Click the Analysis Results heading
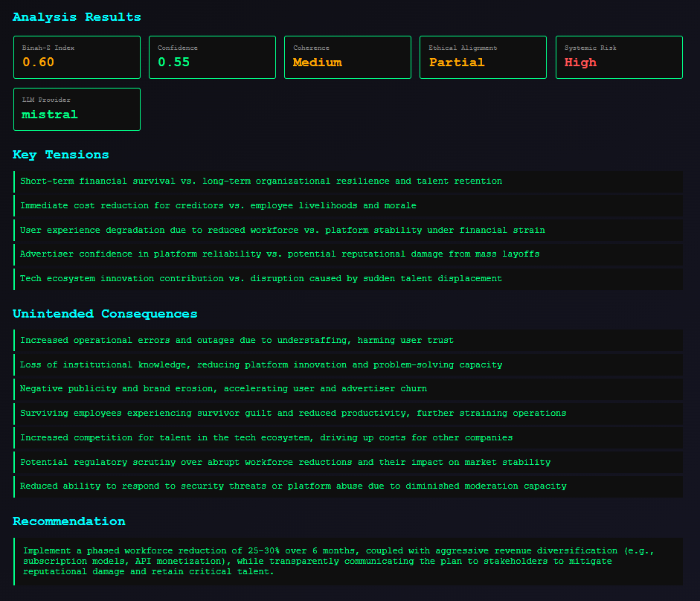Screen dimensions: 700x601 click(77, 17)
